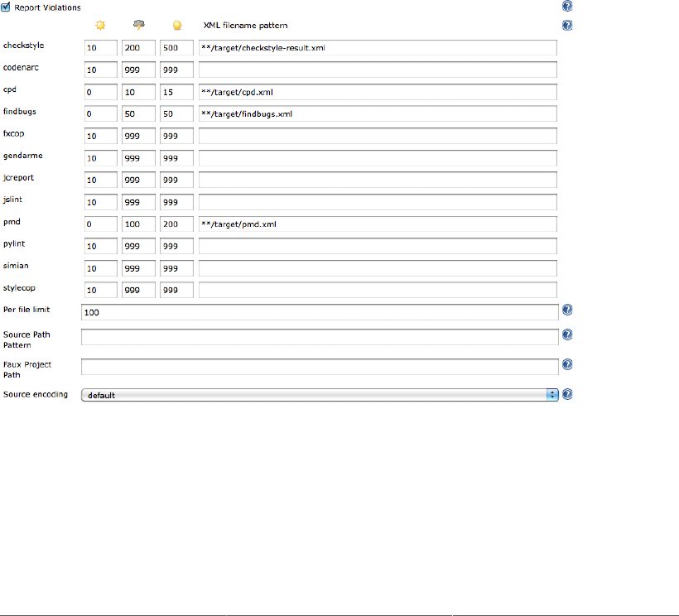Focus stylecop XML filename pattern field

[x=378, y=290]
